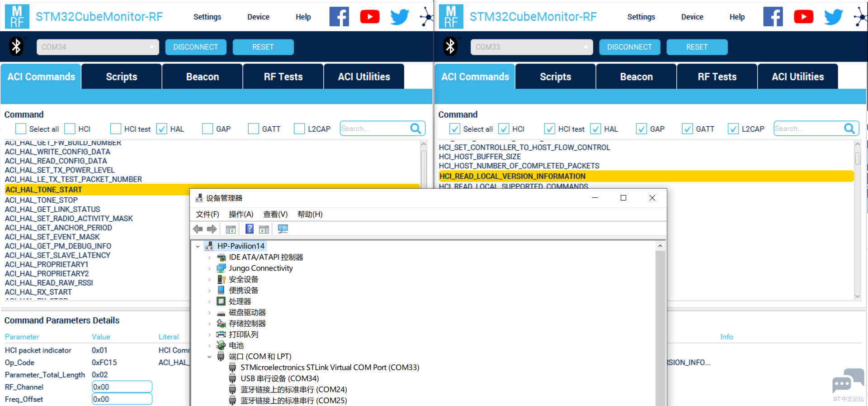868x406 pixels.
Task: Click the ST forum chat bubble icon
Action: click(x=848, y=381)
